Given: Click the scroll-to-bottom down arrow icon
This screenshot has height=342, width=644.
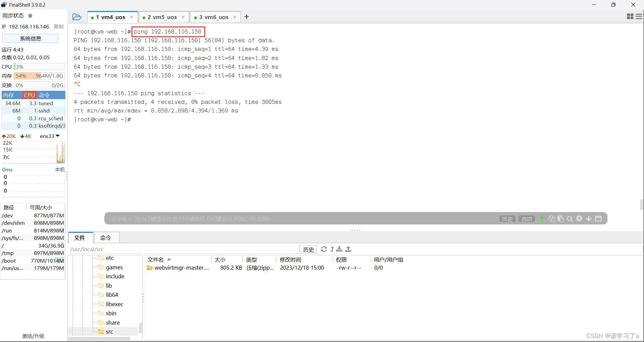Looking at the screenshot, I should pyautogui.click(x=589, y=219).
